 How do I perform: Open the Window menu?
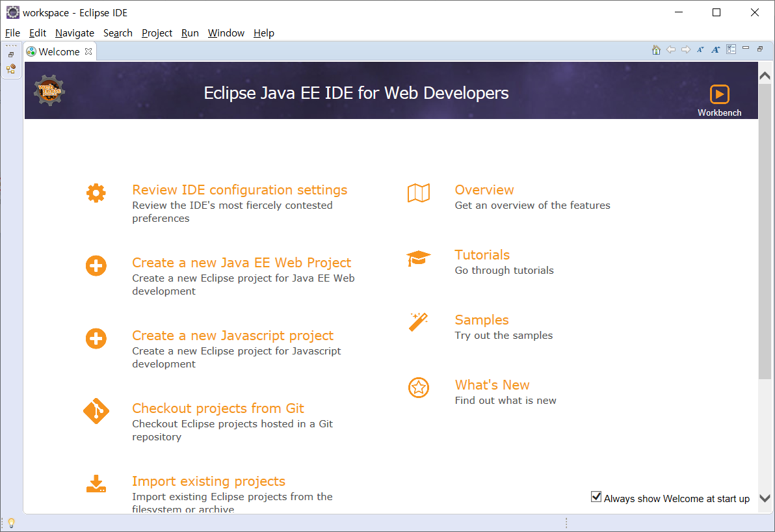pyautogui.click(x=226, y=33)
